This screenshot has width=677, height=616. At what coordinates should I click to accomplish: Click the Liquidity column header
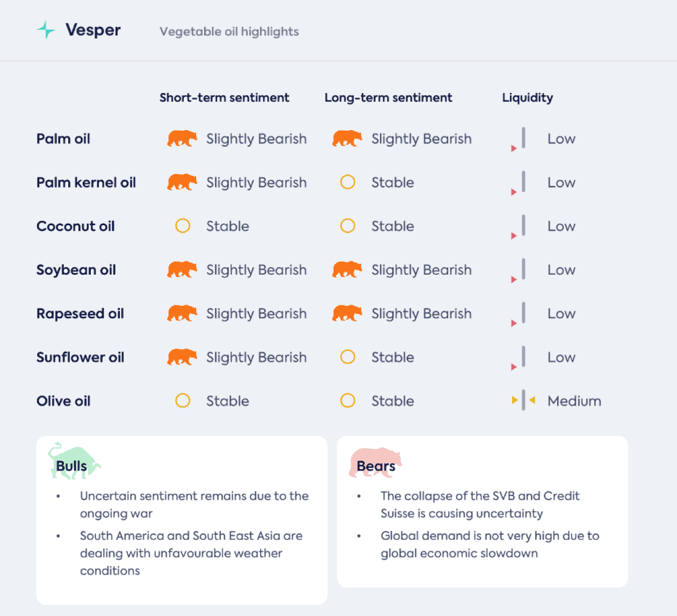point(528,98)
